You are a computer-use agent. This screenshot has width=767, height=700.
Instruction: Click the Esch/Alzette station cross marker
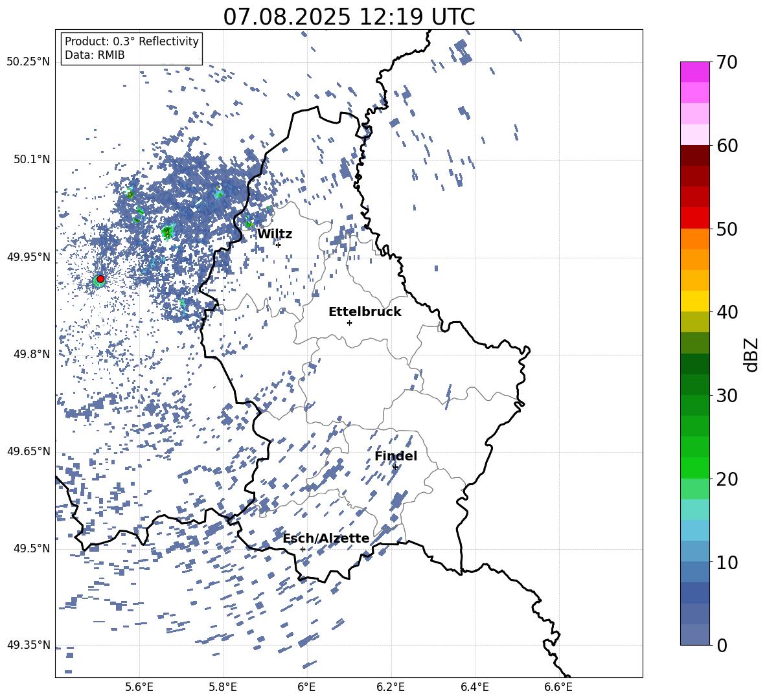[303, 549]
